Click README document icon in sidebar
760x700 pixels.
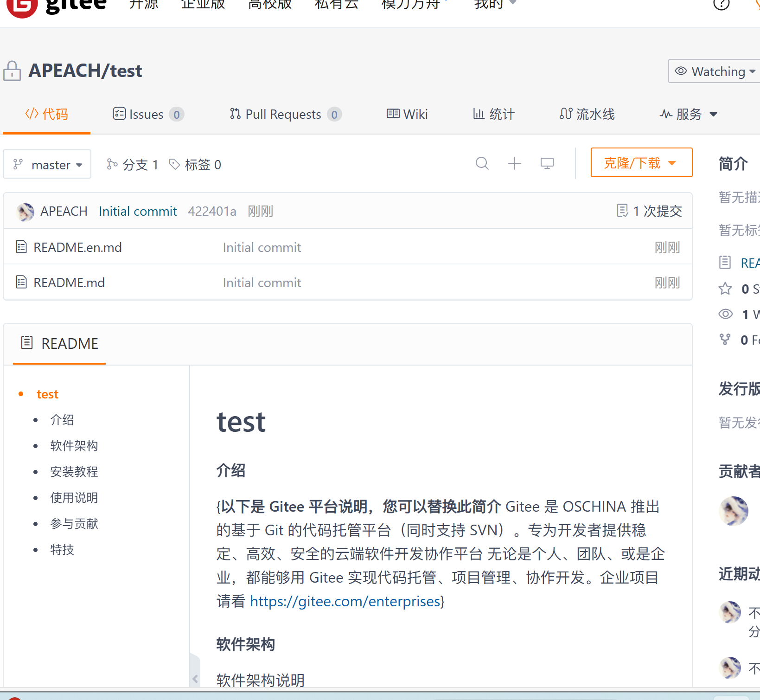click(x=725, y=262)
